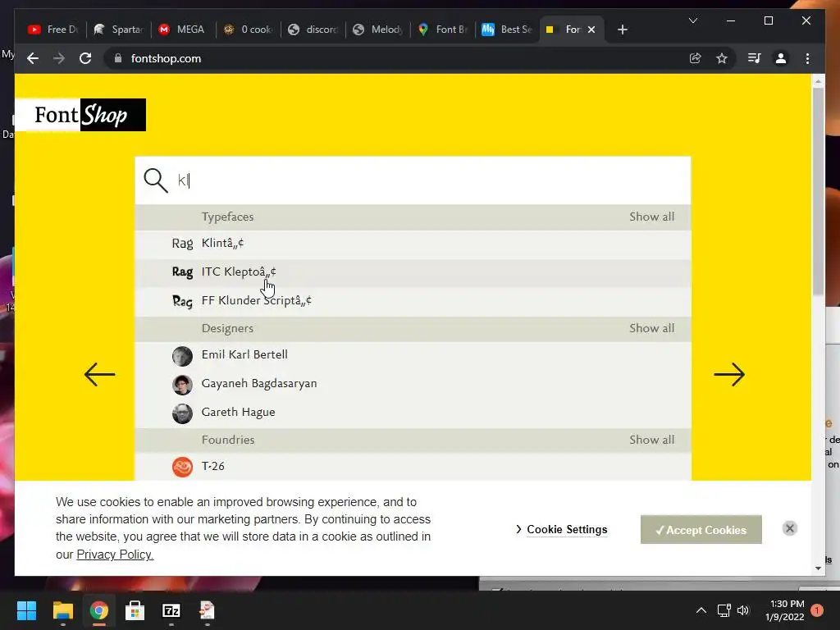Click the Rag sample beside Klint
Viewport: 840px width, 630px height.
point(182,244)
